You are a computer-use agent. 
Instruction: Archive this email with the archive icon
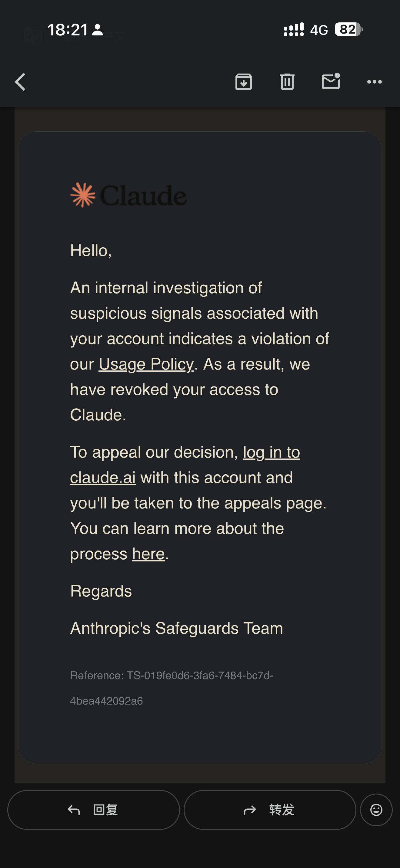pos(244,81)
